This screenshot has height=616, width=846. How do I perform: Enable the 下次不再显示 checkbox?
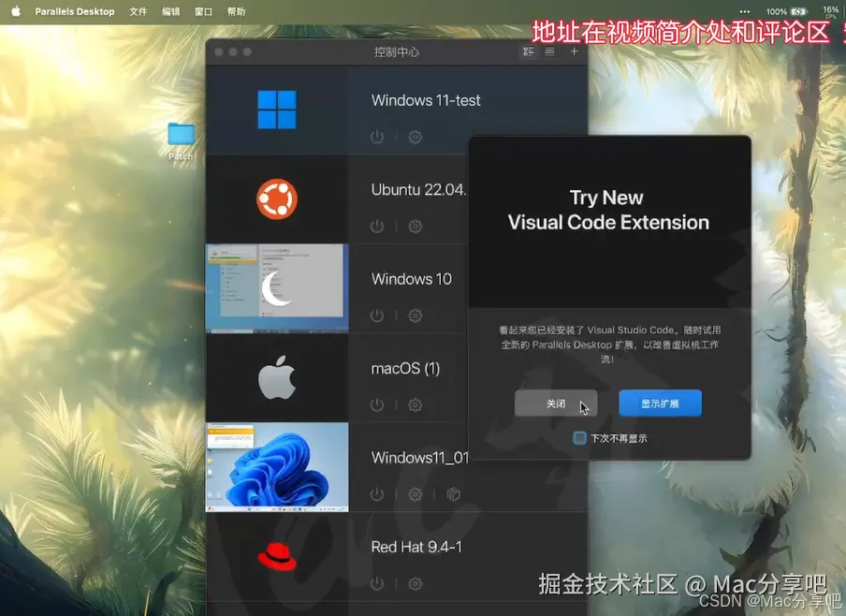coord(579,438)
